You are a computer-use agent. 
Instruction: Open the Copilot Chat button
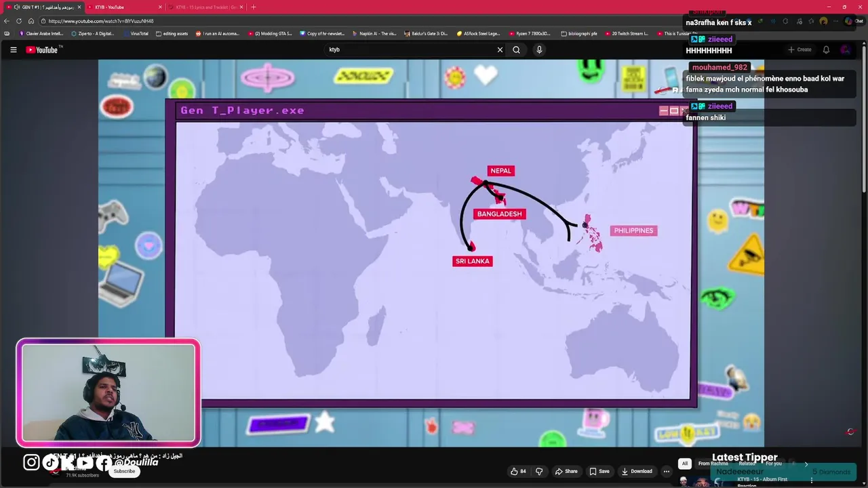(854, 21)
